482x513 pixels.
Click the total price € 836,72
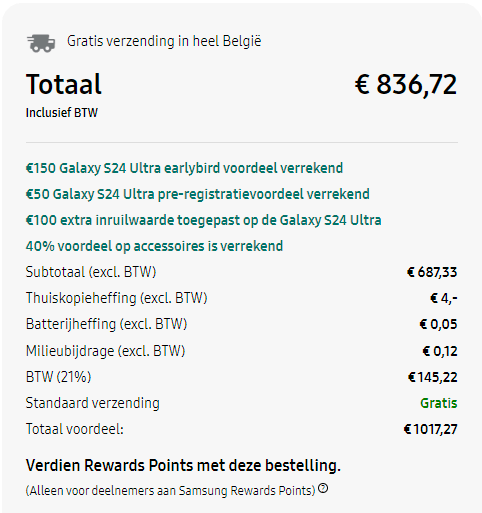click(406, 85)
